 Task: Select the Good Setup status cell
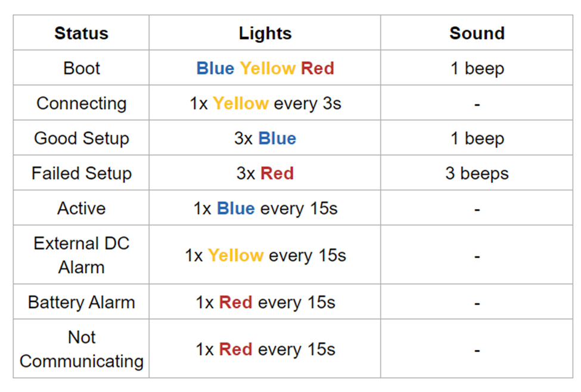tap(81, 138)
